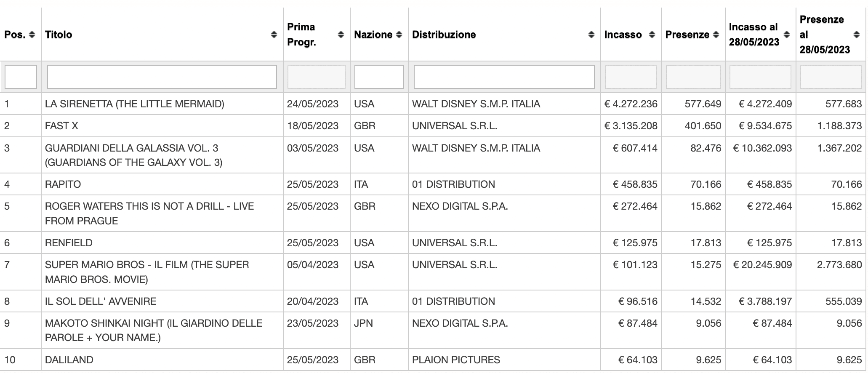Screen dimensions: 868x373
Task: Click cumulative Presenze 1.188.373
Action: pos(840,126)
